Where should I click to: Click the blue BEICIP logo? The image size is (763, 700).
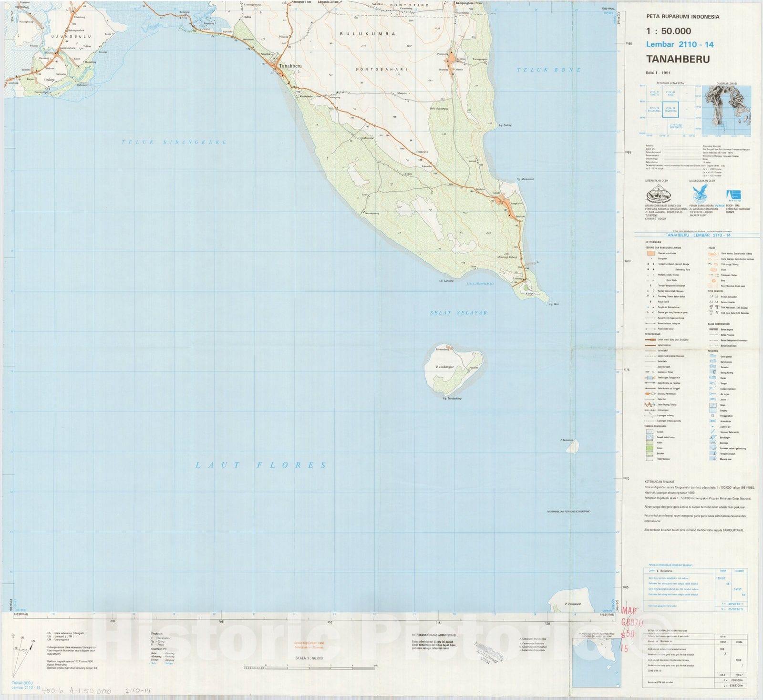coord(733,195)
